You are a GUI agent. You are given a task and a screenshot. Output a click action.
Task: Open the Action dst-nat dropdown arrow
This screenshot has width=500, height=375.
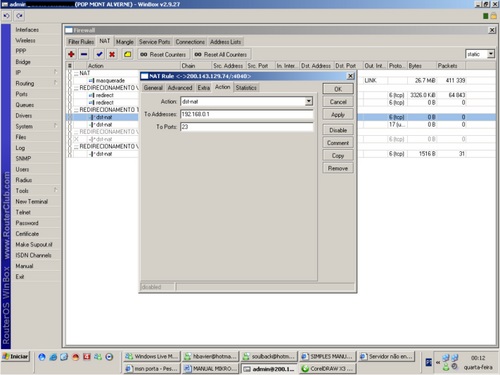coord(309,101)
